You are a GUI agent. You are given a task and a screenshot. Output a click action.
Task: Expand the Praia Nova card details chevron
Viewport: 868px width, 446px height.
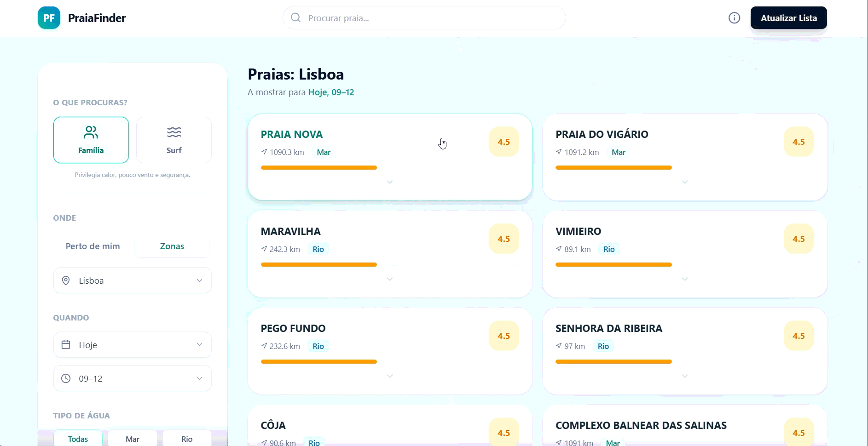click(x=390, y=182)
